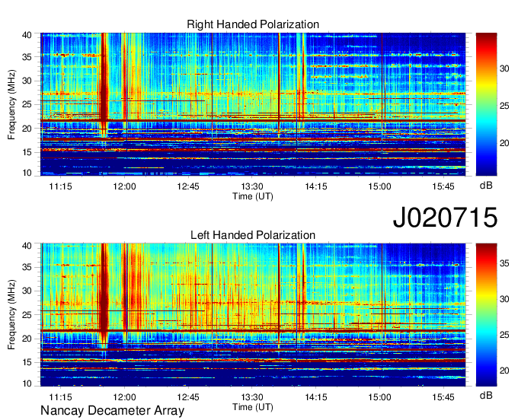This screenshot has width=518, height=420.
Task: Click the 15:00 tick label on lower plot
Action: 380,397
